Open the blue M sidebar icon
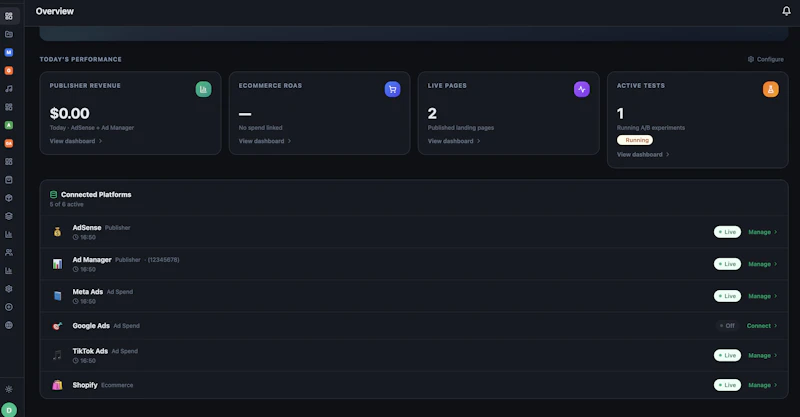This screenshot has width=800, height=417. pyautogui.click(x=9, y=53)
